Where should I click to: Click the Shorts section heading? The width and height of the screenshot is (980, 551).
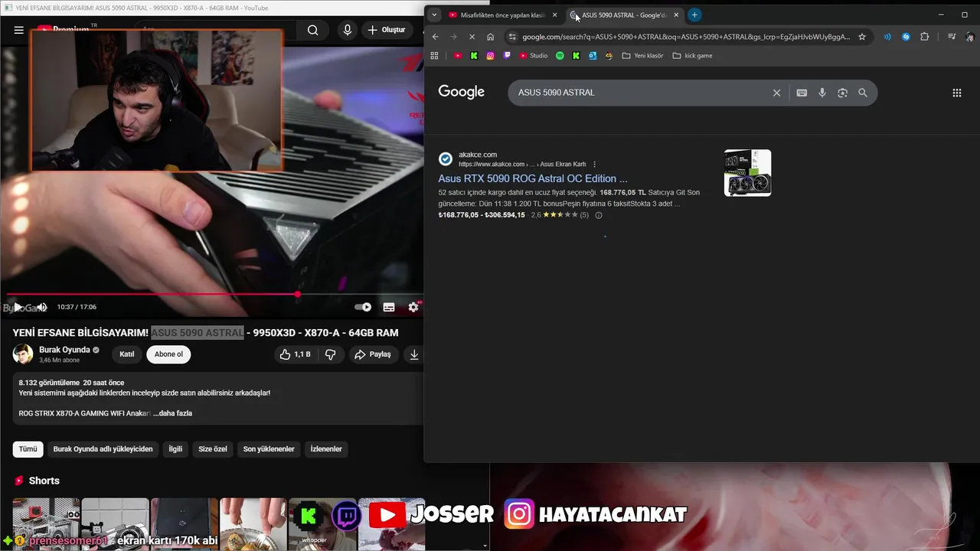44,481
